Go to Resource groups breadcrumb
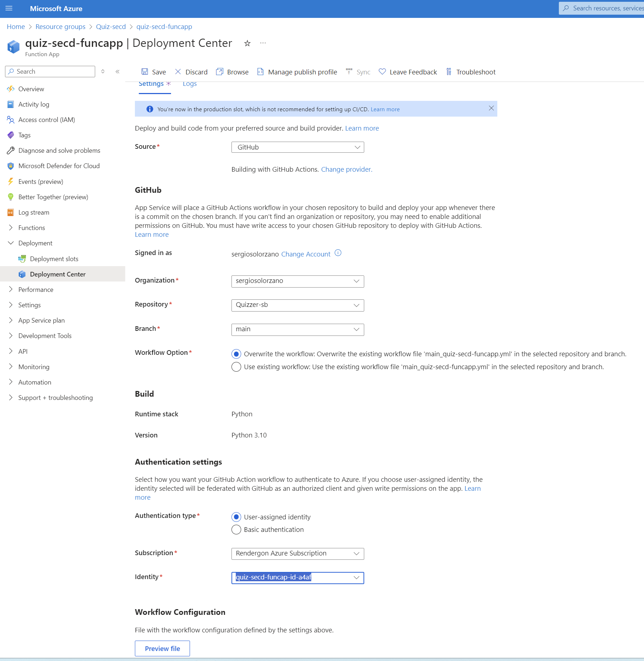The image size is (644, 661). tap(60, 27)
